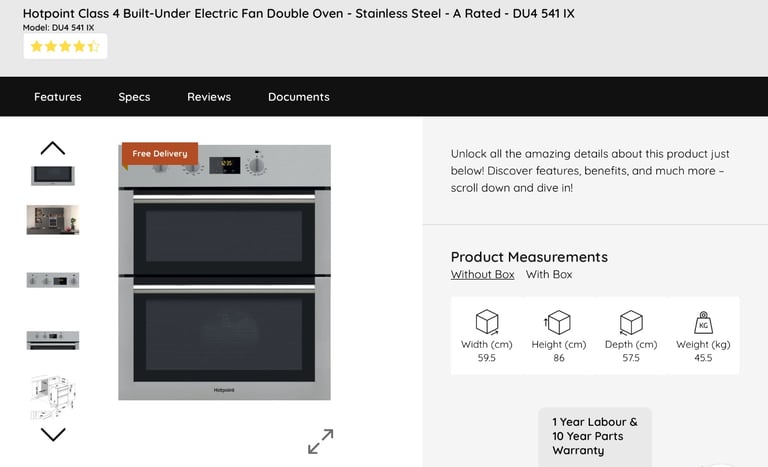Expand the oven image to fullscreen
Viewport: 768px width, 467px height.
321,441
